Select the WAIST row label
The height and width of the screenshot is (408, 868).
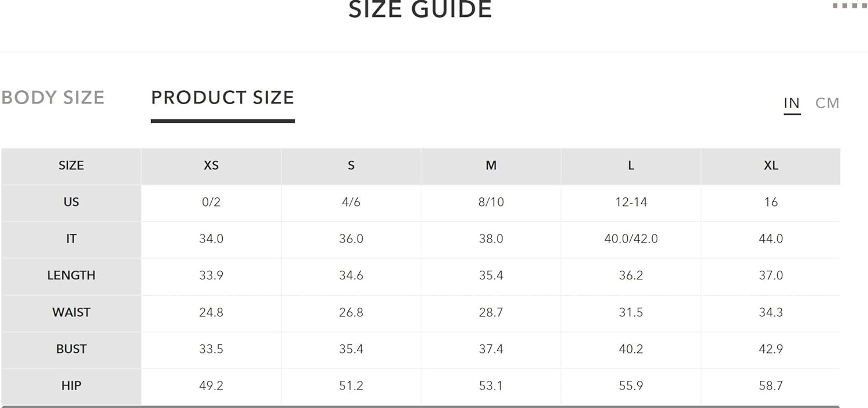71,313
